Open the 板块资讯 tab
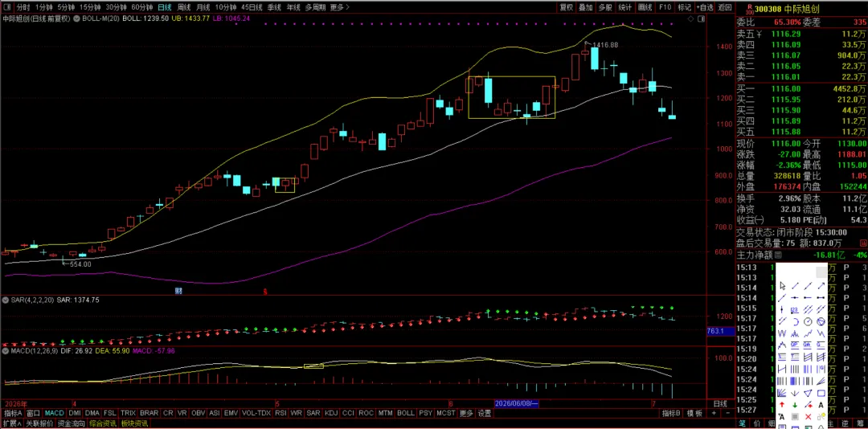The width and height of the screenshot is (868, 429). coord(134,423)
